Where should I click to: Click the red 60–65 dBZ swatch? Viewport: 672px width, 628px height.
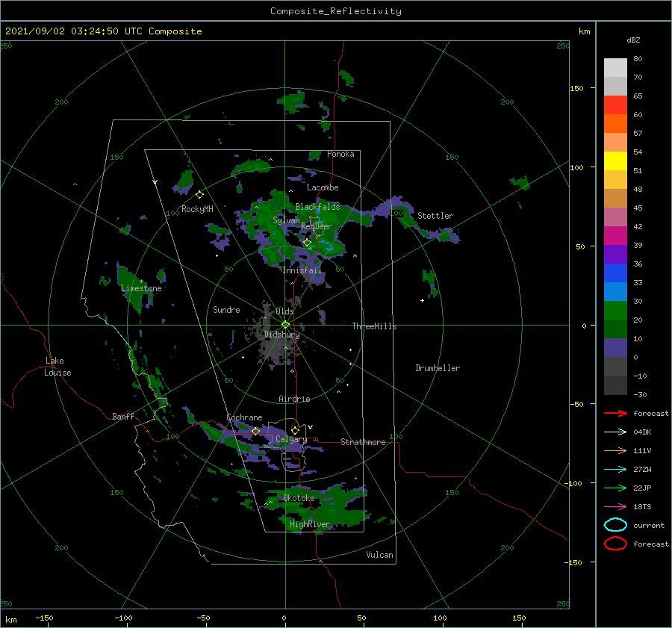pos(615,105)
